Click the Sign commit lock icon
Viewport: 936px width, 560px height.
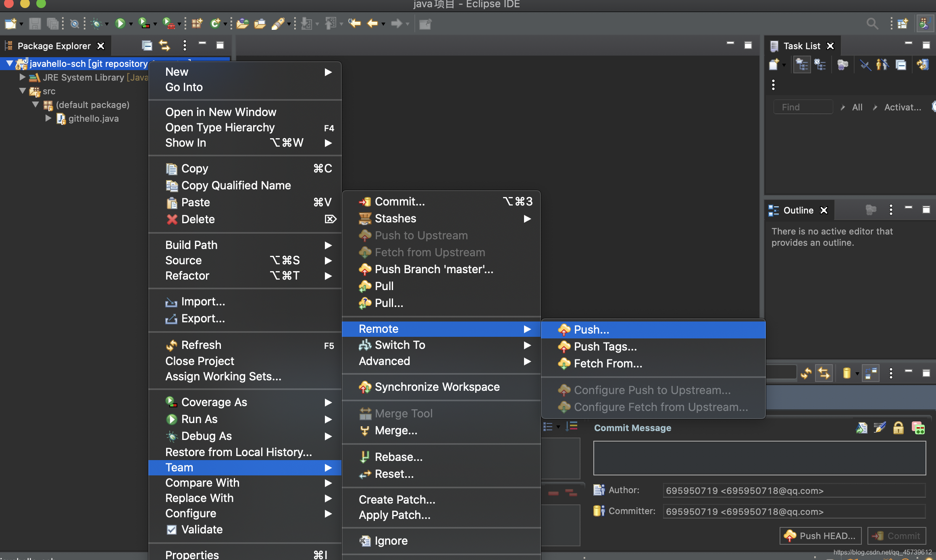point(899,428)
